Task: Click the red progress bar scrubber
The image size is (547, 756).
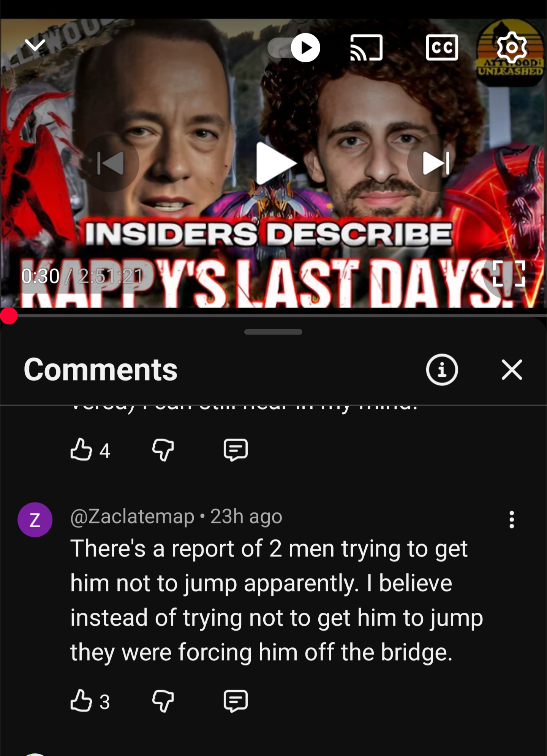Action: click(9, 316)
